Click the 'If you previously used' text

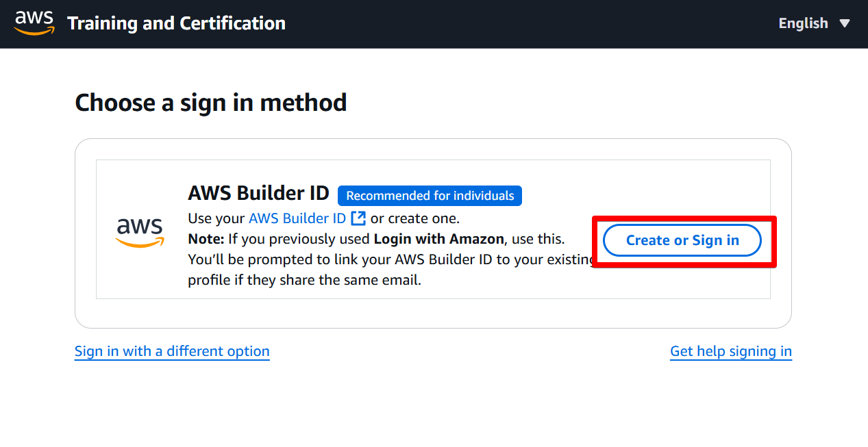pyautogui.click(x=299, y=239)
